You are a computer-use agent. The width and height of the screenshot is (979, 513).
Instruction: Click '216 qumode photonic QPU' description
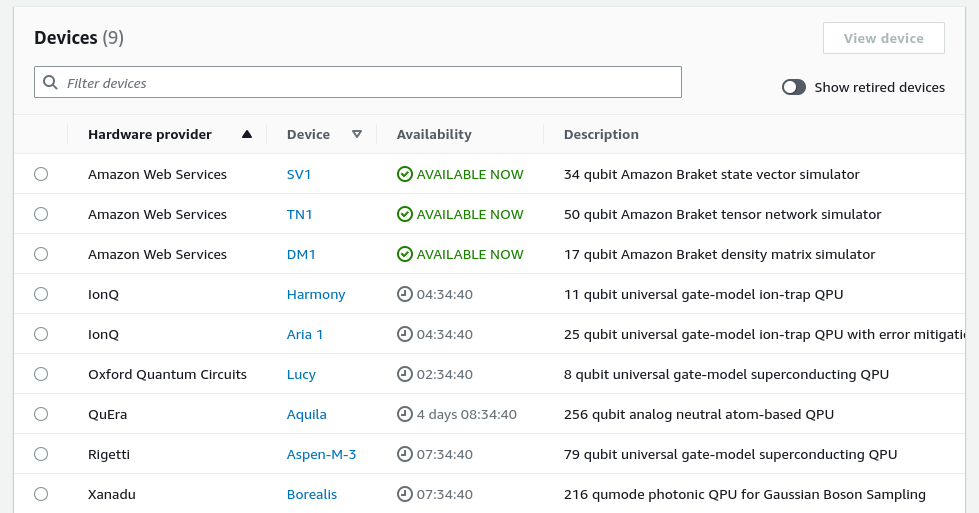pos(745,494)
